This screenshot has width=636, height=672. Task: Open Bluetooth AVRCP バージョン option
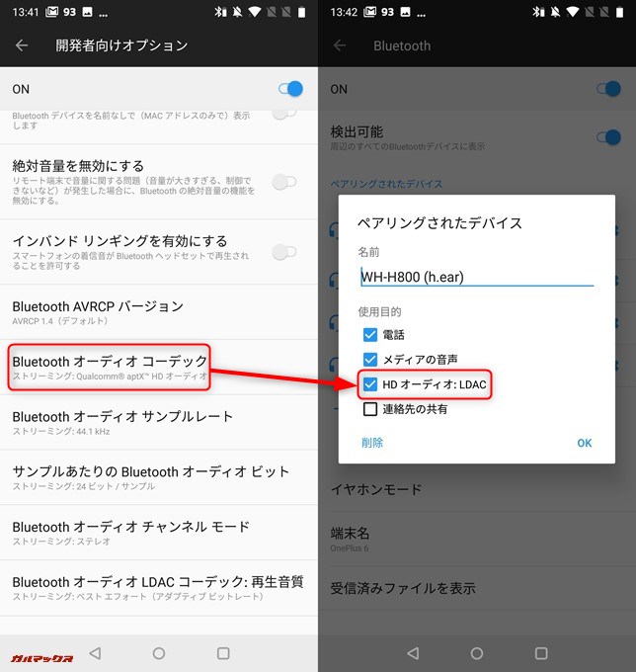[99, 312]
